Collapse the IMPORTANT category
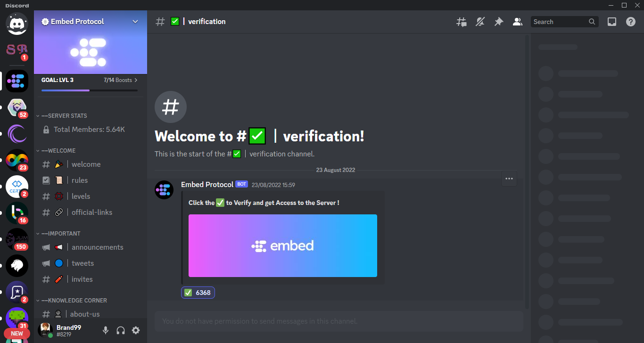Image resolution: width=644 pixels, height=343 pixels. click(61, 234)
